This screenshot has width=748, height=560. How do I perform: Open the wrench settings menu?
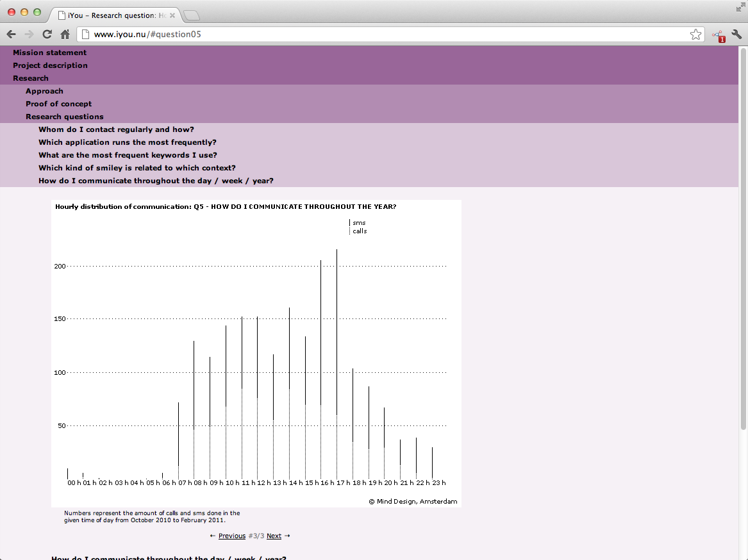(736, 35)
